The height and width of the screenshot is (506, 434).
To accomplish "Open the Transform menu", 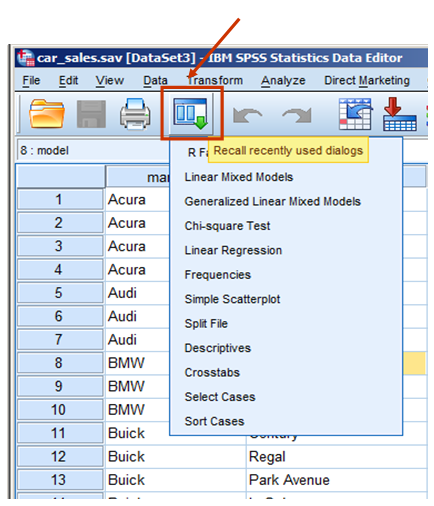I will coord(215,80).
